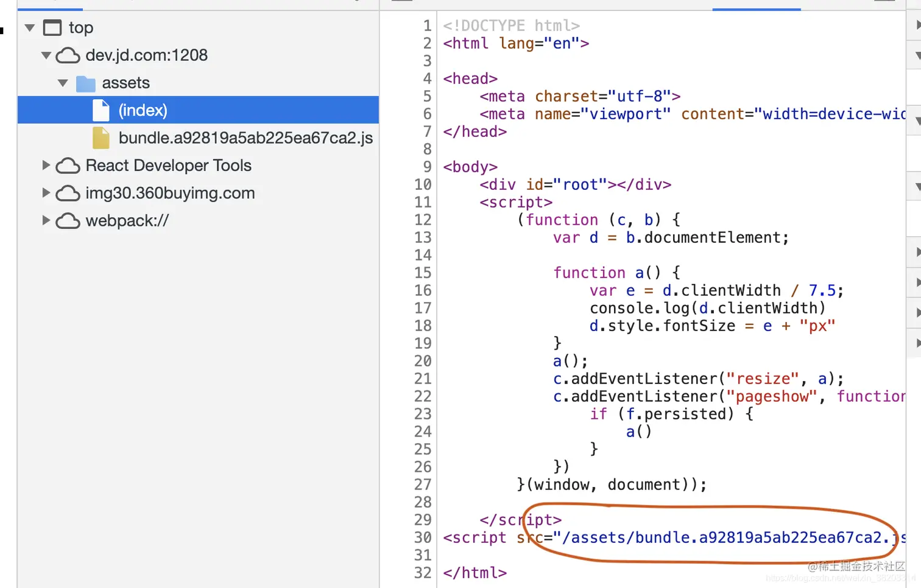The height and width of the screenshot is (588, 921).
Task: Collapse the dev.jd.com:1208 domain node
Action: 46,55
